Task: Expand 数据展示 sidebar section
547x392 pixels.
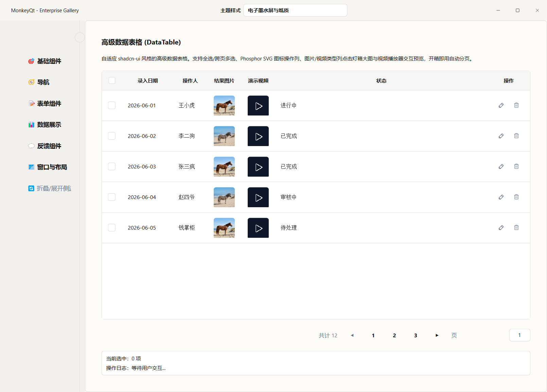Action: (45, 125)
